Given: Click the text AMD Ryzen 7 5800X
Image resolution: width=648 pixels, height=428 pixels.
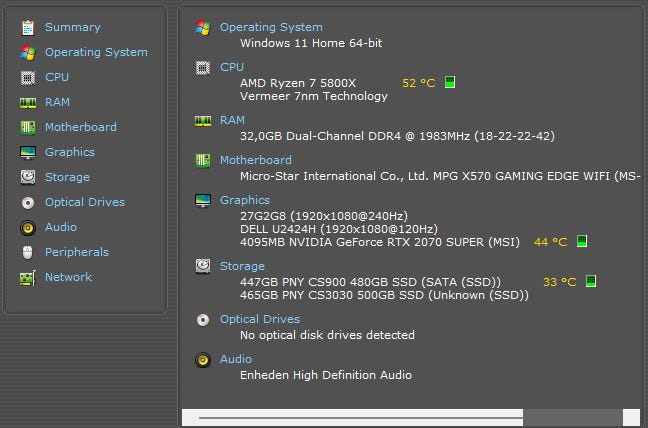Looking at the screenshot, I should (298, 83).
